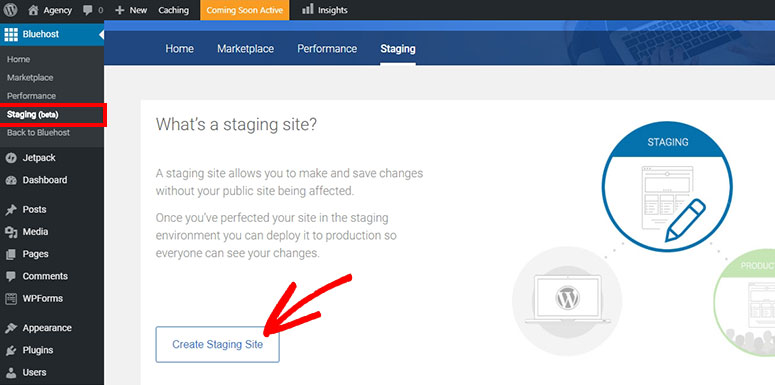Screen dimensions: 775x385
Task: Switch to the Marketplace tab
Action: click(246, 48)
